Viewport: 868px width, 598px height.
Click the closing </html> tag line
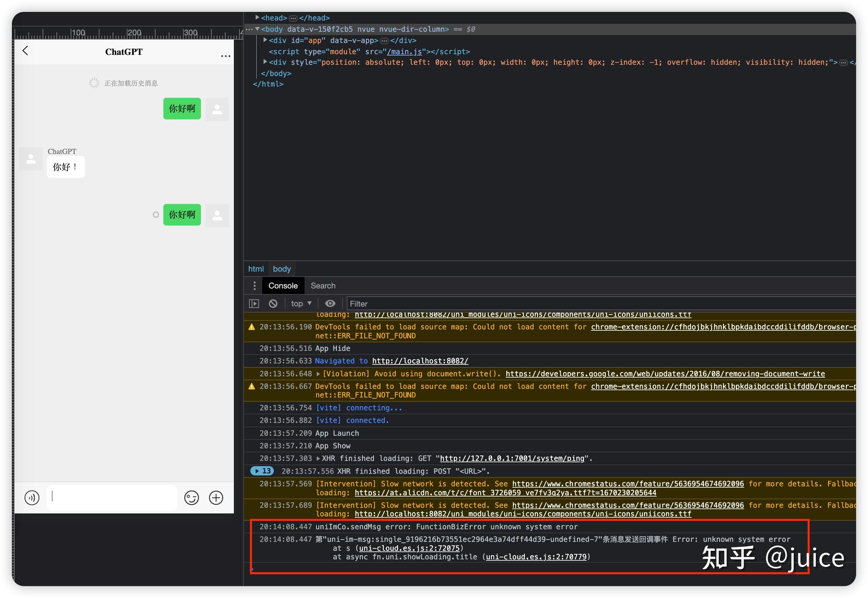click(x=268, y=84)
